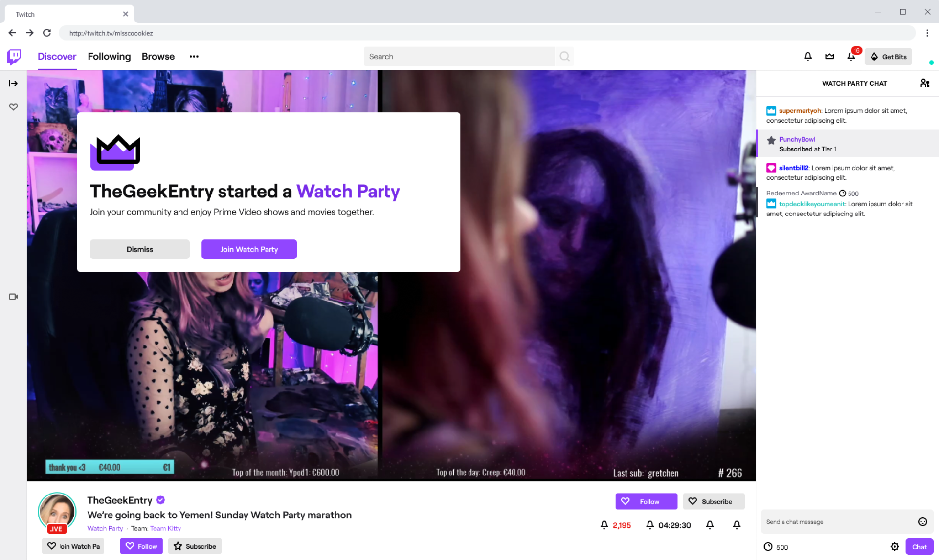The height and width of the screenshot is (560, 939).
Task: Expand the left sidebar with arrow icon
Action: pyautogui.click(x=13, y=84)
